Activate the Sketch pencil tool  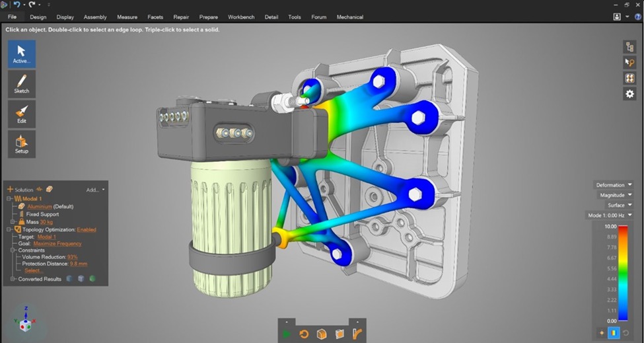point(21,83)
